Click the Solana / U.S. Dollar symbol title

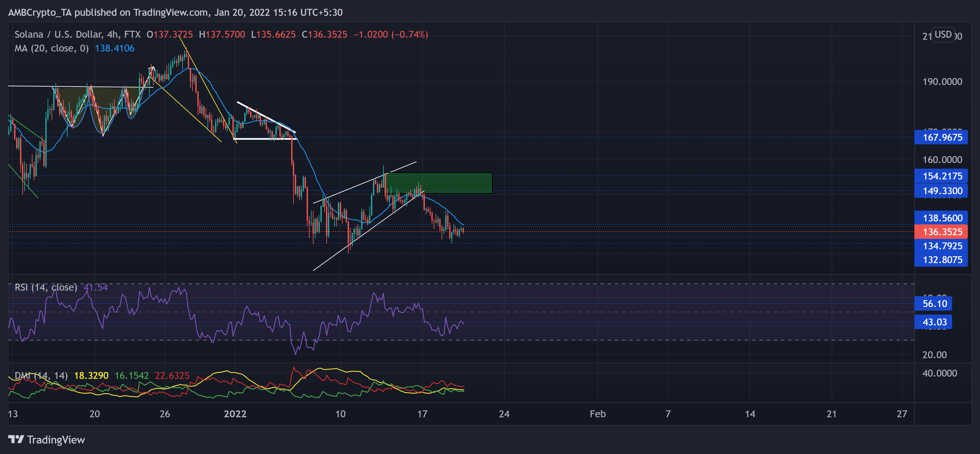point(77,34)
